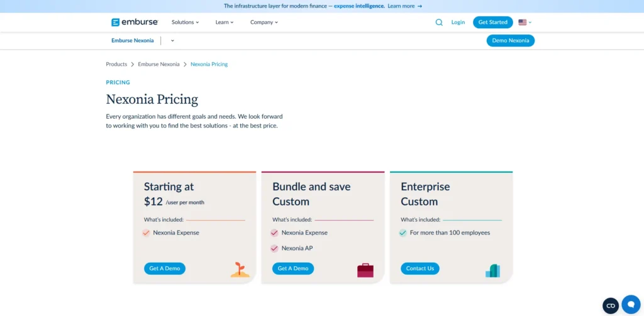The image size is (644, 316).
Task: Click the dark round accessibility widget icon
Action: (x=610, y=306)
